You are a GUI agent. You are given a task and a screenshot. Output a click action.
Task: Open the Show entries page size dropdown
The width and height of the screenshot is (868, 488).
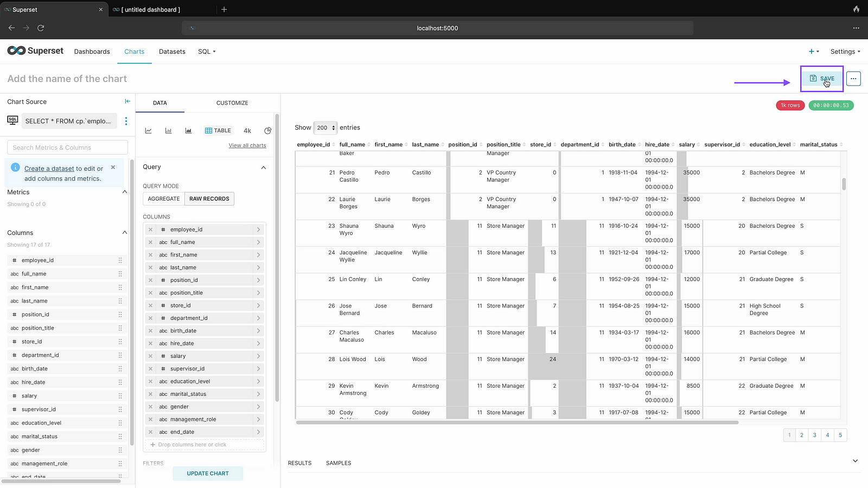(x=325, y=128)
